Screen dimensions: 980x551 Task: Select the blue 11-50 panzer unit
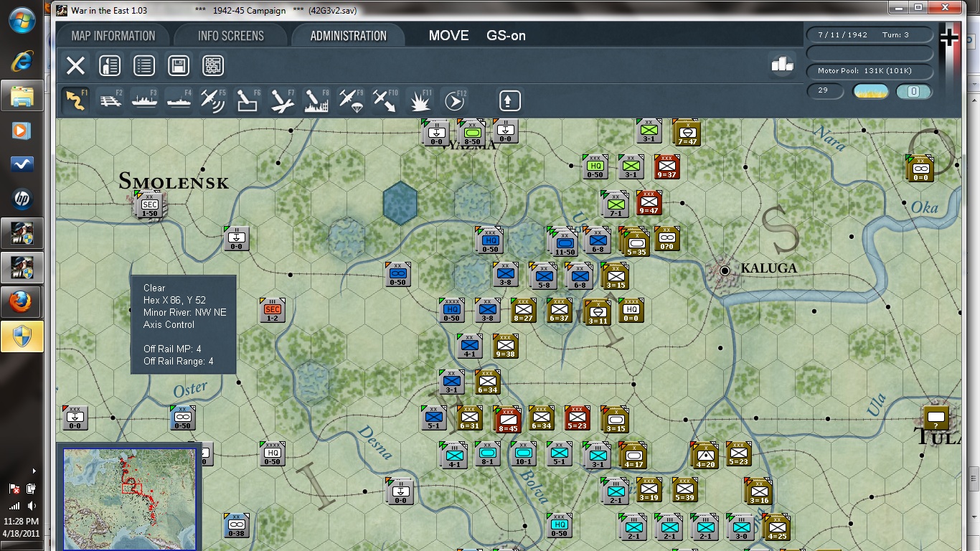tap(565, 242)
